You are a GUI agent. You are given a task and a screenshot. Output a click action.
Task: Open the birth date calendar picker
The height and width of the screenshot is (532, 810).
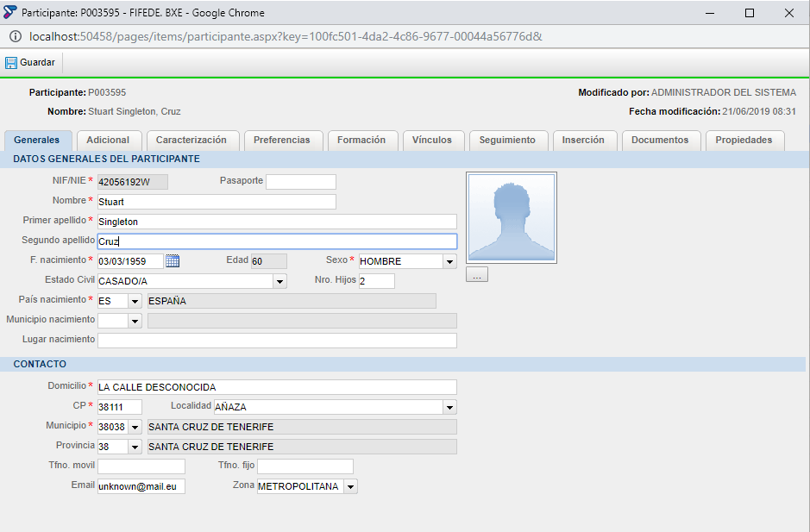click(173, 261)
